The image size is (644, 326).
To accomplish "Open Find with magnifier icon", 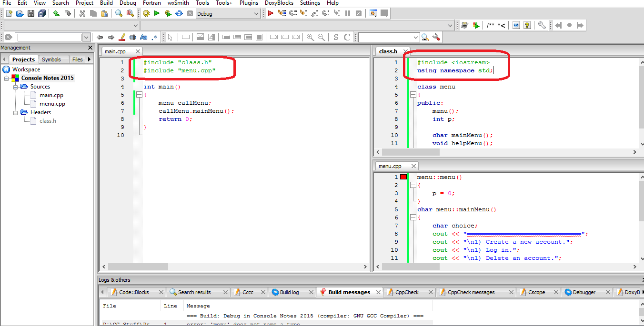I will [119, 13].
